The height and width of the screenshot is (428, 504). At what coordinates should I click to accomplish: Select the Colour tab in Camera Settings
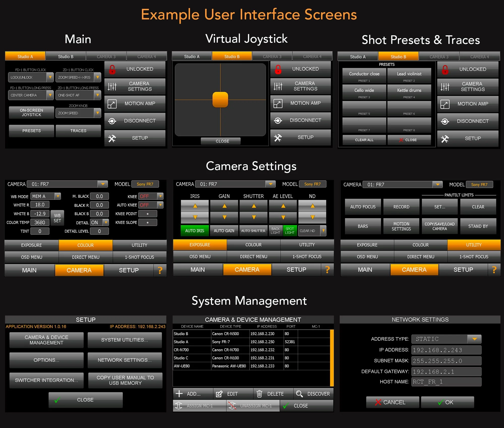[85, 245]
